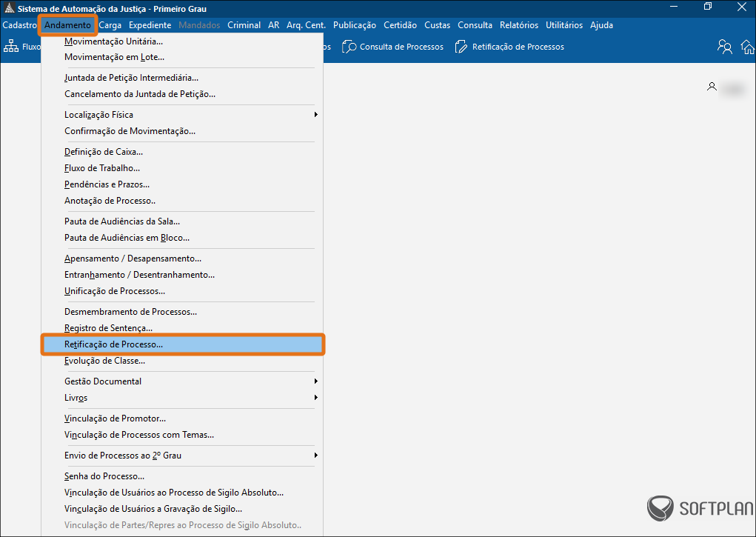Choose Entranhamento / Desentranhamento entry
The image size is (756, 537).
pyautogui.click(x=182, y=275)
